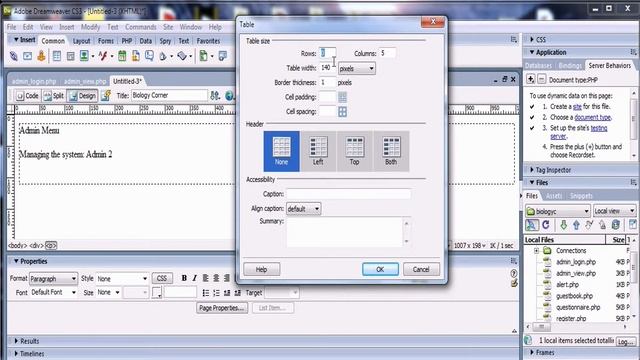Select the Top header option
The image size is (640, 360).
pos(354,151)
